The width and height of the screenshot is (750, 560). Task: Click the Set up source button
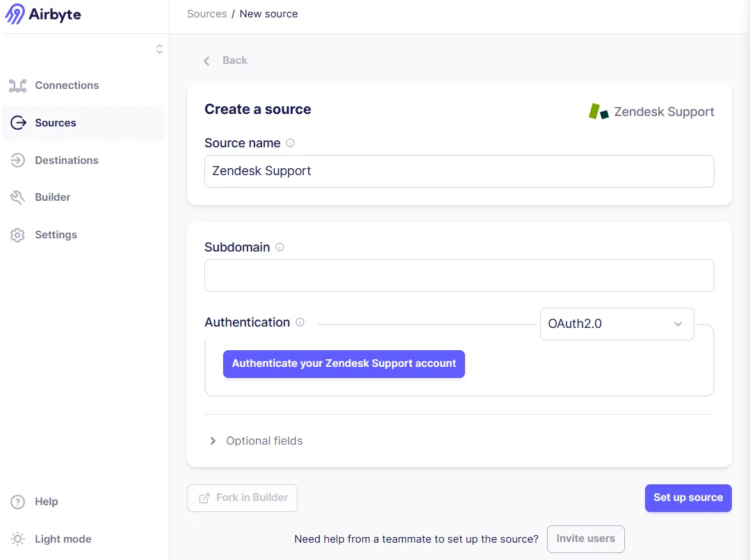tap(688, 498)
